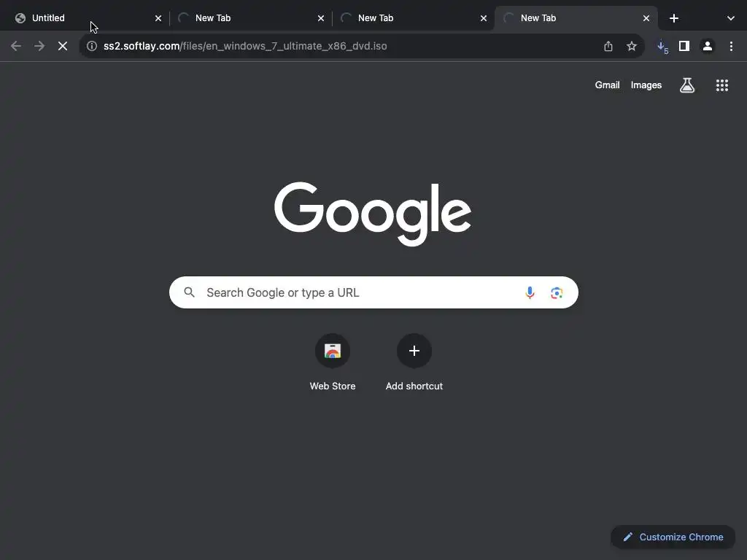Click Customize Chrome button

coord(673,537)
